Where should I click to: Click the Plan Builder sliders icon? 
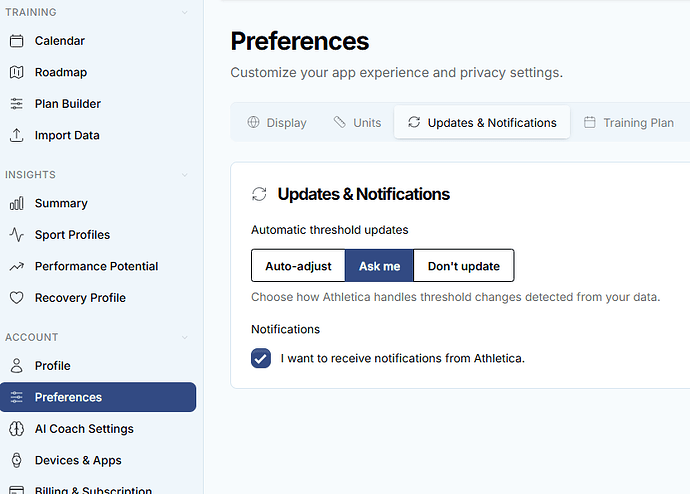click(x=16, y=104)
